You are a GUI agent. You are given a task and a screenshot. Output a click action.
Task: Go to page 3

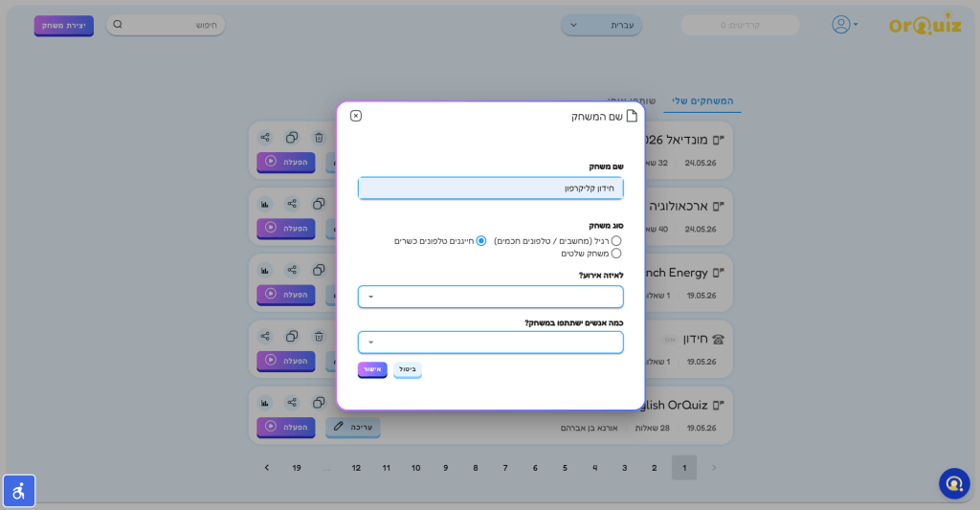point(624,468)
